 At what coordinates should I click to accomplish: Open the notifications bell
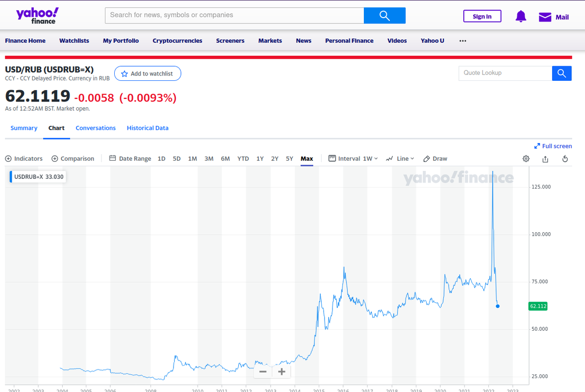(521, 16)
